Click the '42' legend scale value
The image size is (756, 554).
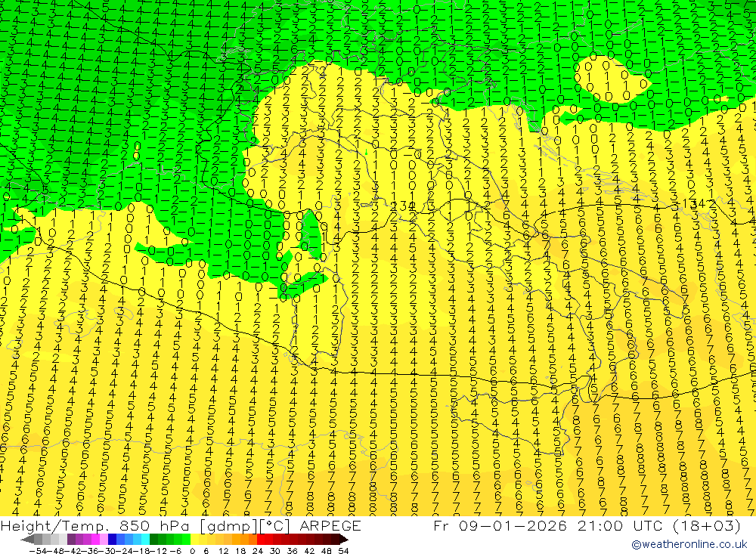(x=309, y=551)
